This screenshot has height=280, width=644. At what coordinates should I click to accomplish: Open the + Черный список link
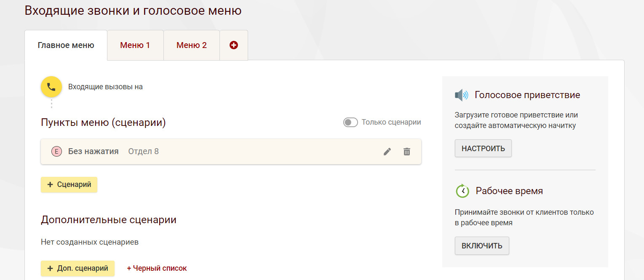pos(157,268)
